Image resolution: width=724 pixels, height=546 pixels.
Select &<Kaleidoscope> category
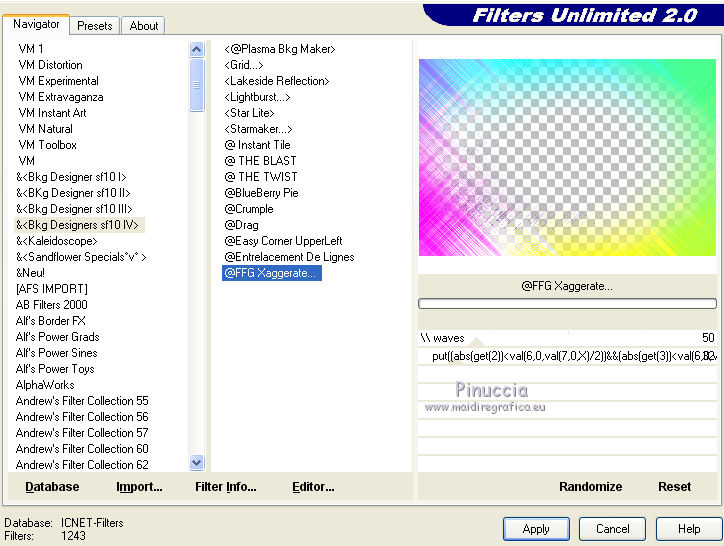click(56, 241)
